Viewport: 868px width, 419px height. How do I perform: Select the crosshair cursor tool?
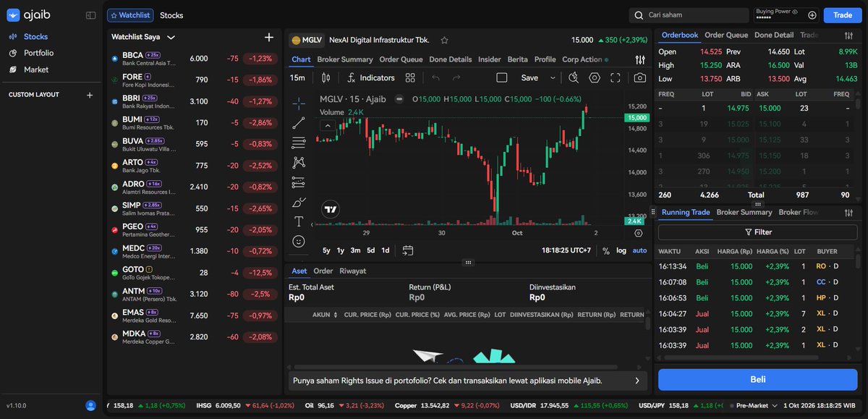(x=299, y=103)
